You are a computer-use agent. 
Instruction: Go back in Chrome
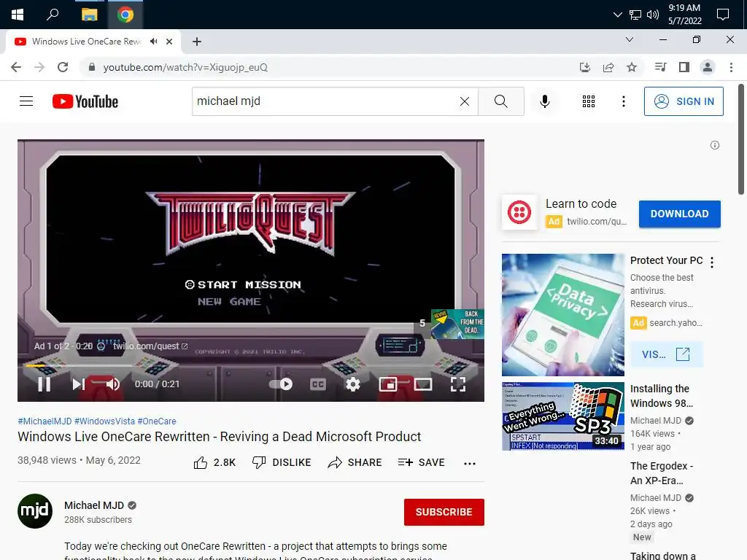tap(16, 67)
